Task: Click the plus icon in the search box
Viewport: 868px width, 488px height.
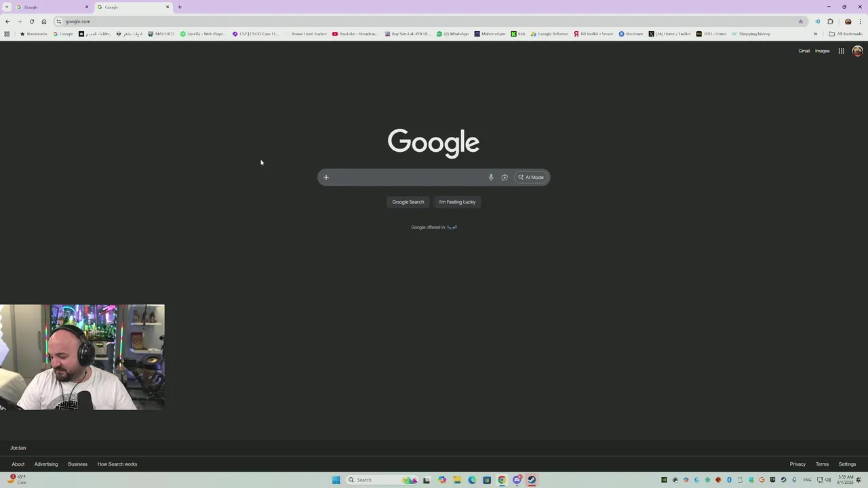Action: coord(325,178)
